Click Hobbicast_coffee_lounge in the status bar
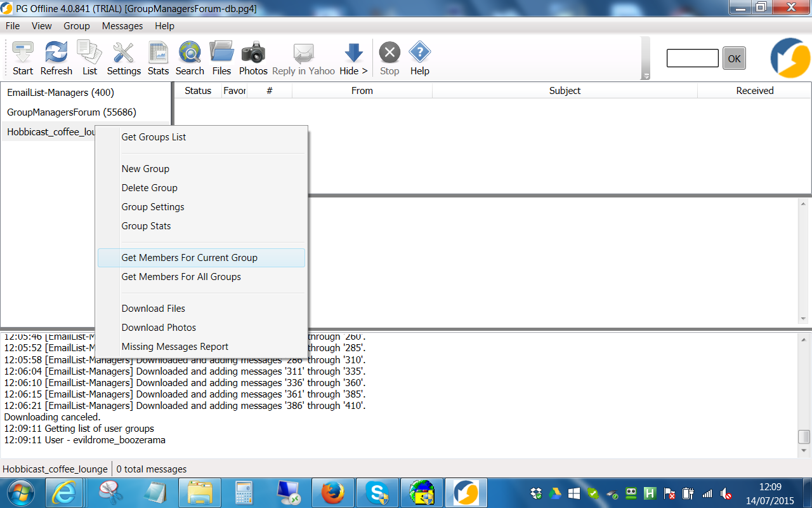 [x=55, y=469]
